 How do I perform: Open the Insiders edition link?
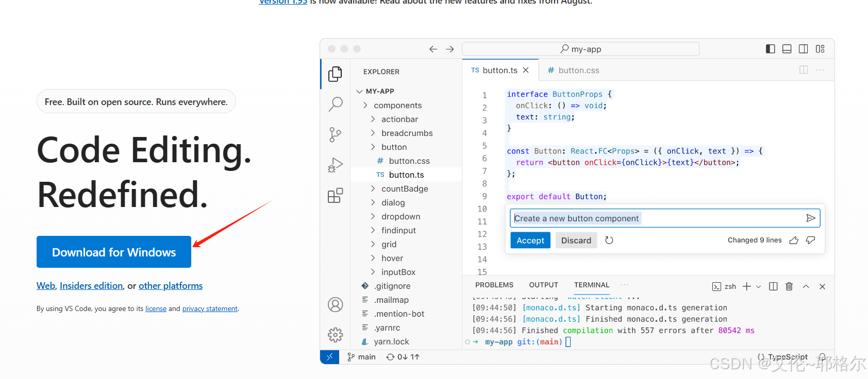click(91, 286)
